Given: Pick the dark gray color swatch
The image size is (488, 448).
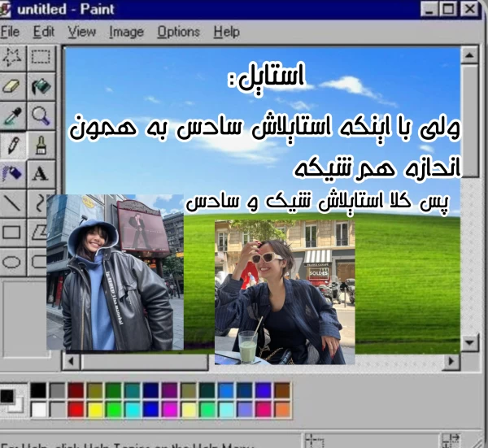Looking at the screenshot, I should pyautogui.click(x=57, y=390).
